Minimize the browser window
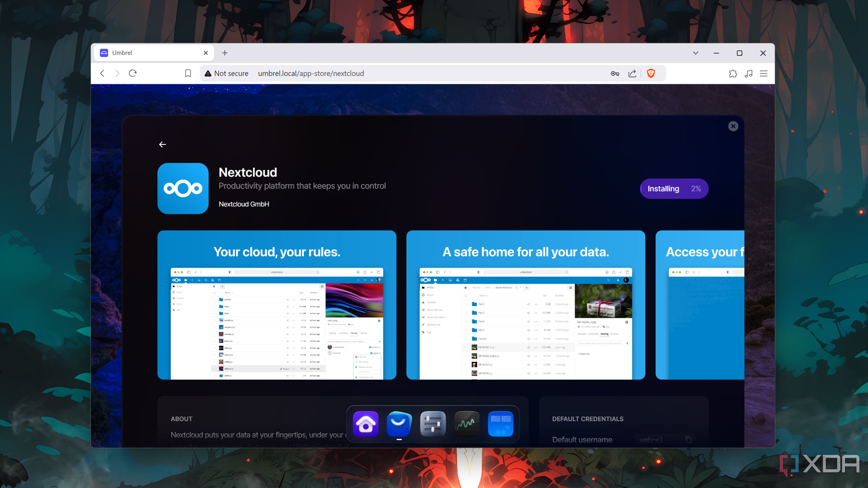868x488 pixels. 716,53
